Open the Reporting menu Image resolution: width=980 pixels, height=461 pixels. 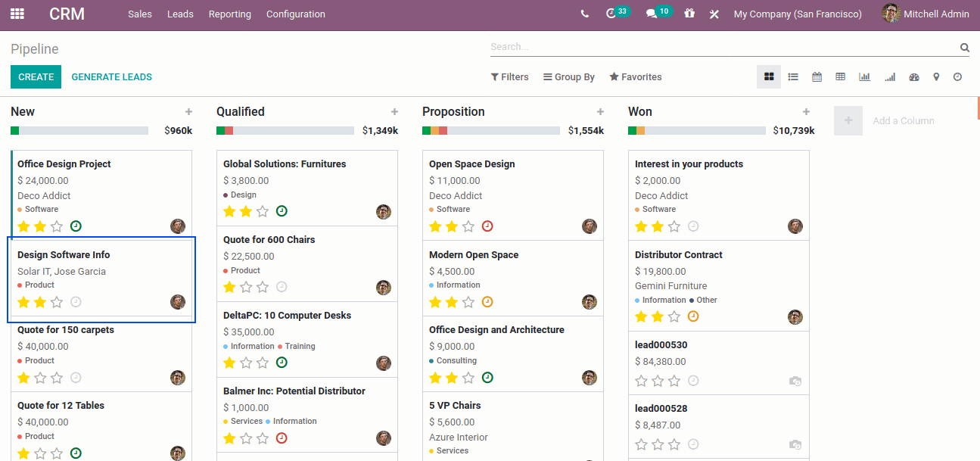(229, 14)
